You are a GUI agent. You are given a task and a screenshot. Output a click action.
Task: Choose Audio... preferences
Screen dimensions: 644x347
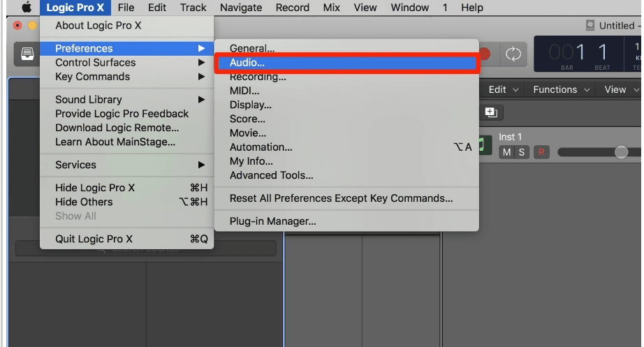point(346,63)
